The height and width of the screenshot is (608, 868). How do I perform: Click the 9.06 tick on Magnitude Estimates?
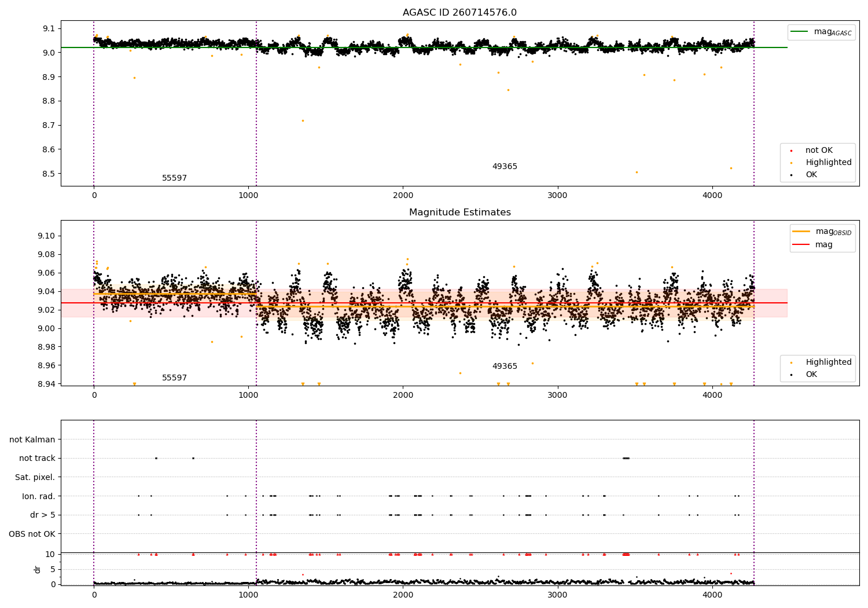click(x=46, y=273)
